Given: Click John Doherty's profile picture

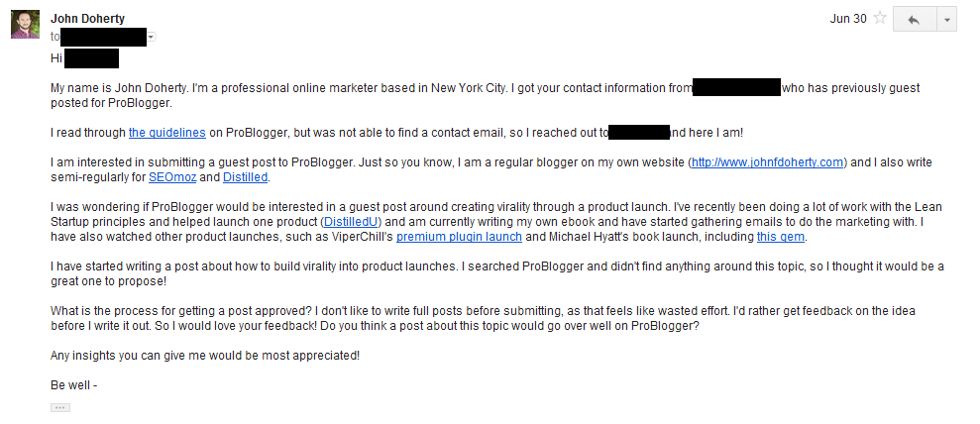Looking at the screenshot, I should point(25,25).
